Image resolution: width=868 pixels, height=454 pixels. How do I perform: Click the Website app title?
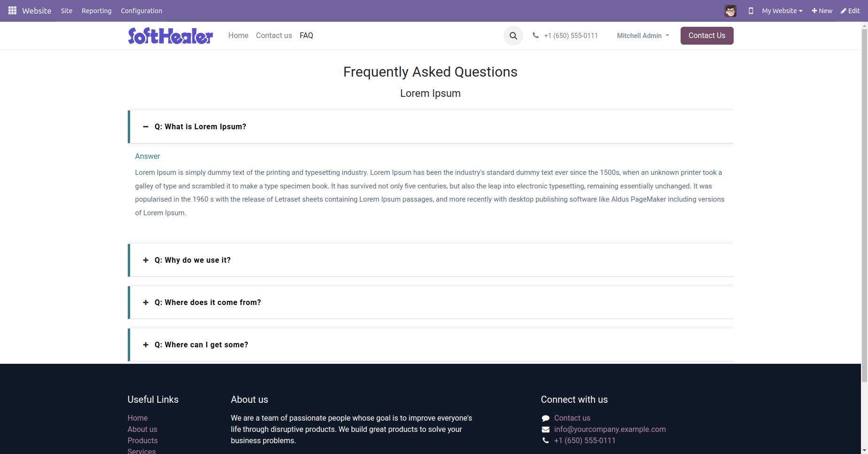pos(37,11)
